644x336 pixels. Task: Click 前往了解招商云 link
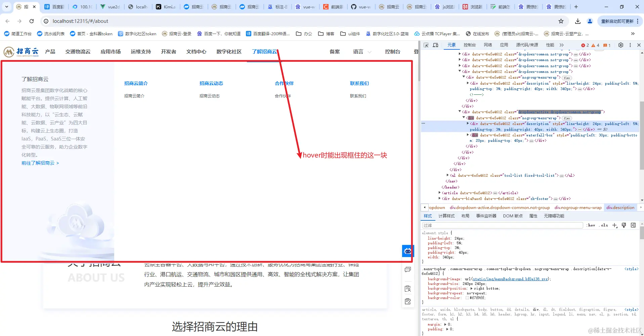(x=40, y=163)
